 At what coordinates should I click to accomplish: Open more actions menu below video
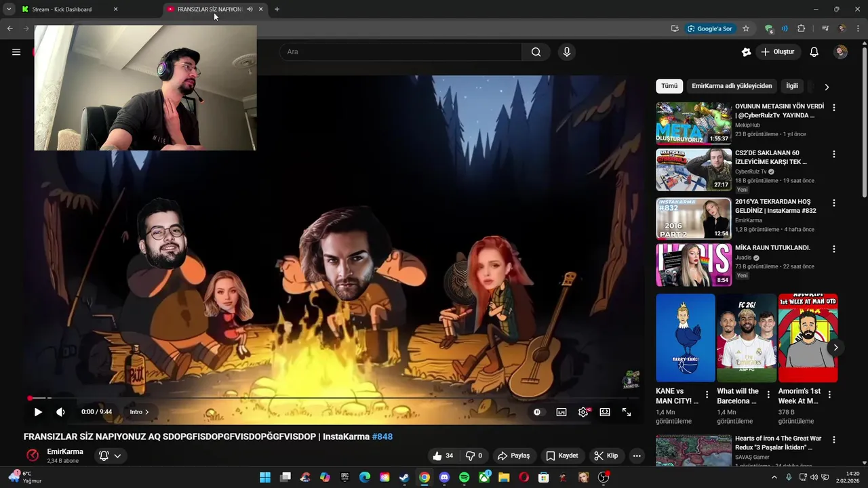(x=637, y=455)
